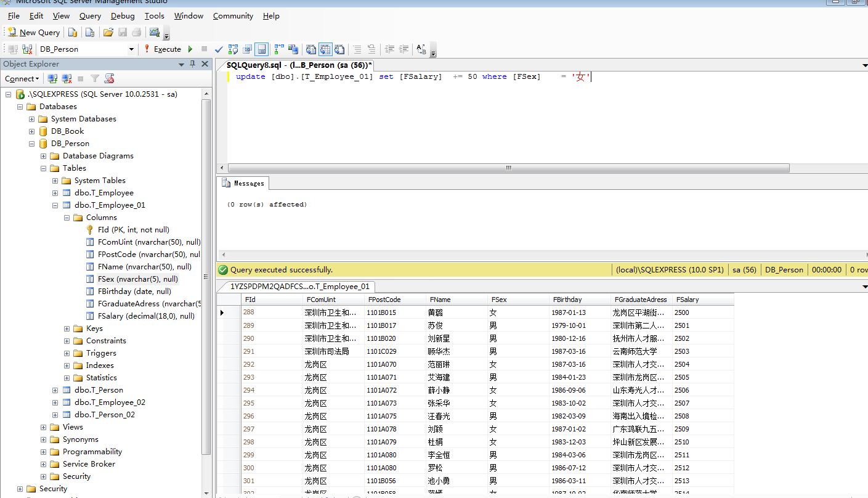Toggle Results to File output mode
This screenshot has width=868, height=498.
(x=339, y=49)
